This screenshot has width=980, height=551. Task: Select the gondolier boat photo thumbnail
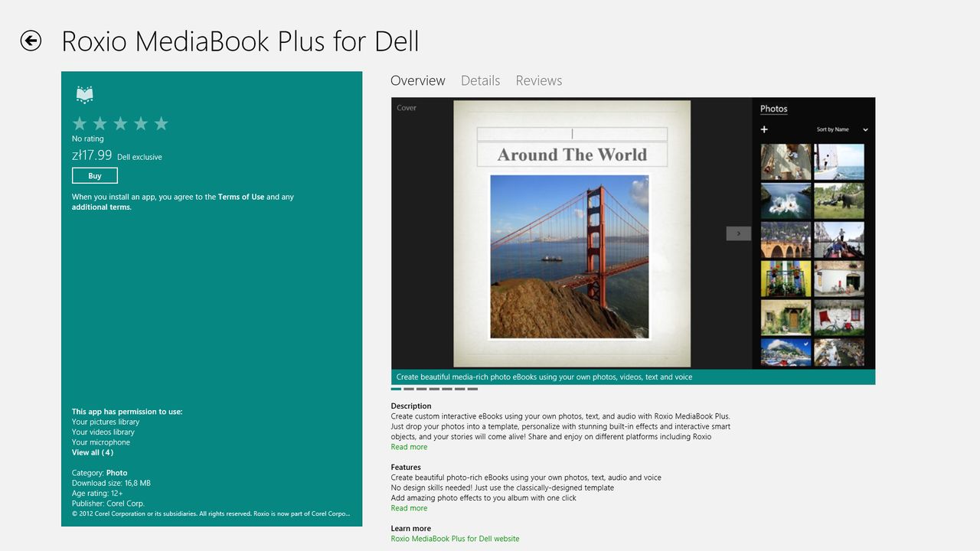[839, 240]
